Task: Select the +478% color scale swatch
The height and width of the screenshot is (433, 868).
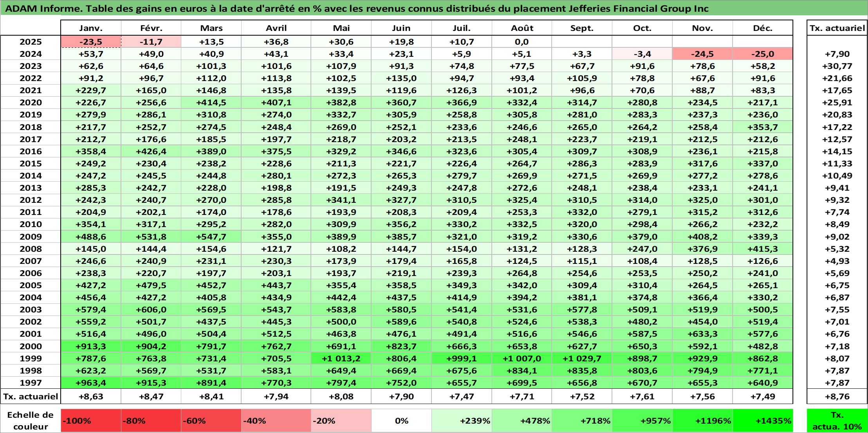Action: (522, 420)
